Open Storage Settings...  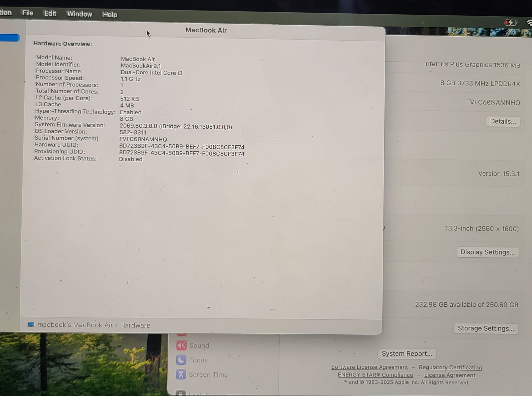coord(485,328)
